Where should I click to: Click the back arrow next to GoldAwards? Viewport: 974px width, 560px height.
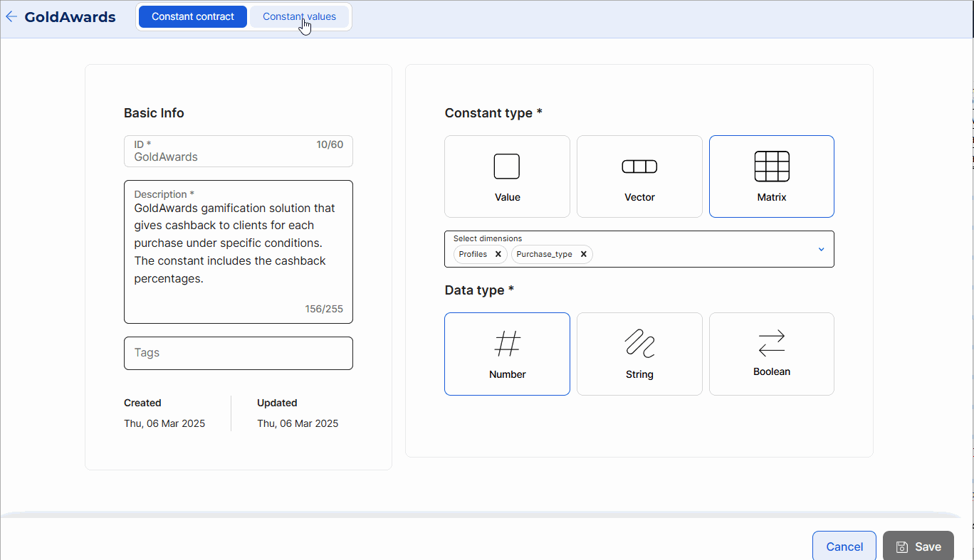tap(11, 17)
